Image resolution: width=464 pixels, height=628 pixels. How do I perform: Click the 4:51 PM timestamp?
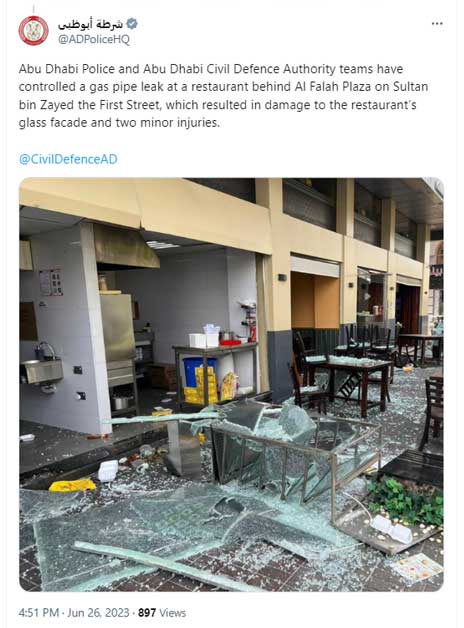pos(39,613)
